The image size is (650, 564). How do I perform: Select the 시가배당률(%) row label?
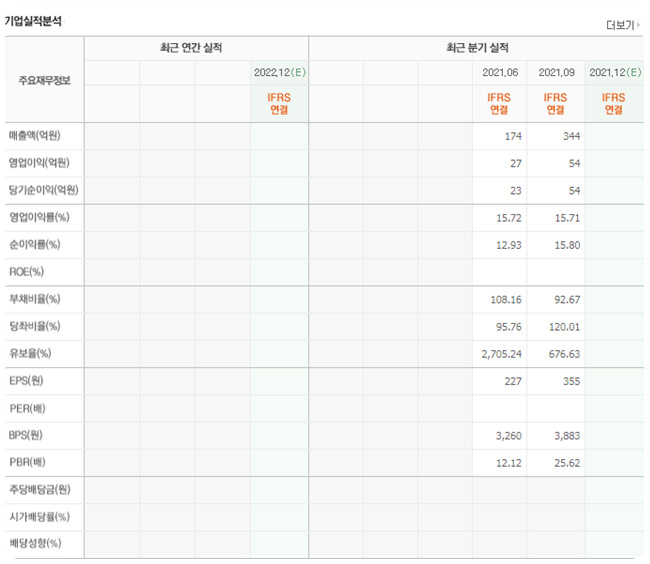(x=39, y=517)
